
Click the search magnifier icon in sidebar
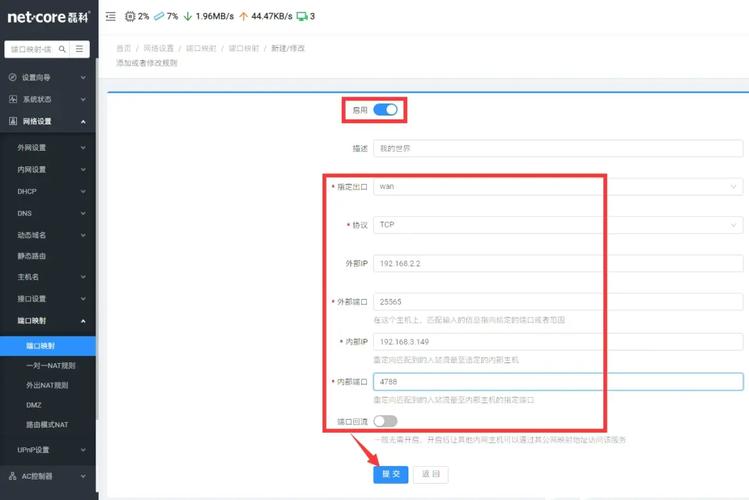(62, 49)
